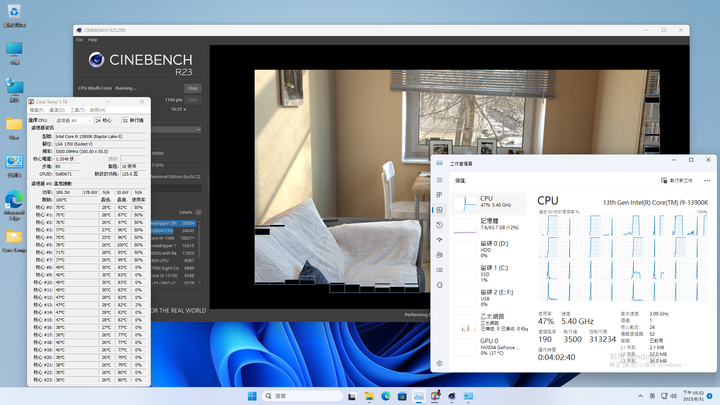The height and width of the screenshot is (405, 720).
Task: Select the Ethernet resource in Task Manager
Action: pos(489,322)
